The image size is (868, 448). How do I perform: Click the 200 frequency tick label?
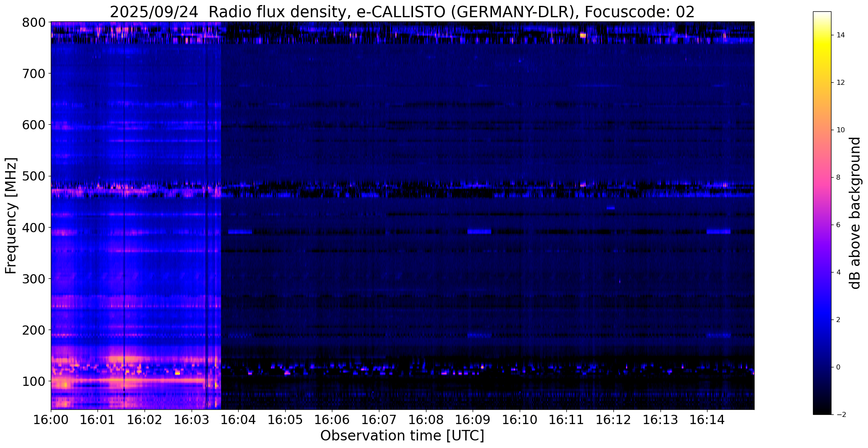[x=33, y=330]
